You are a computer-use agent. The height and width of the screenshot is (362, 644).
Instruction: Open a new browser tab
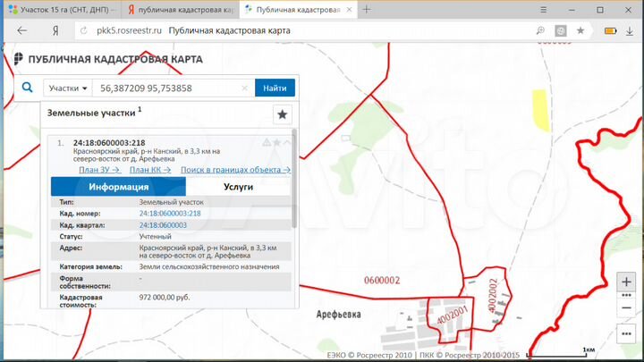pyautogui.click(x=367, y=10)
